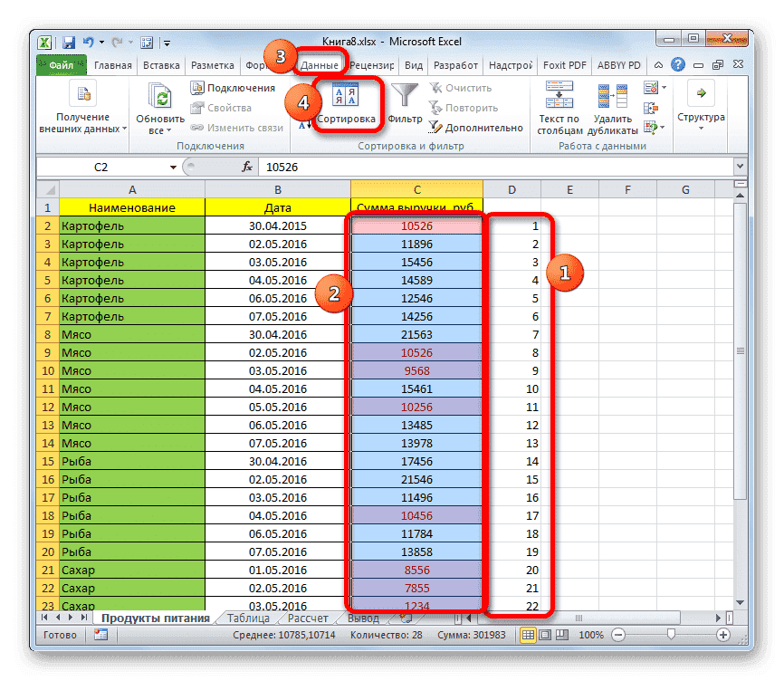Open the Name Box dropdown arrow
The width and height of the screenshot is (784, 681).
click(x=175, y=168)
